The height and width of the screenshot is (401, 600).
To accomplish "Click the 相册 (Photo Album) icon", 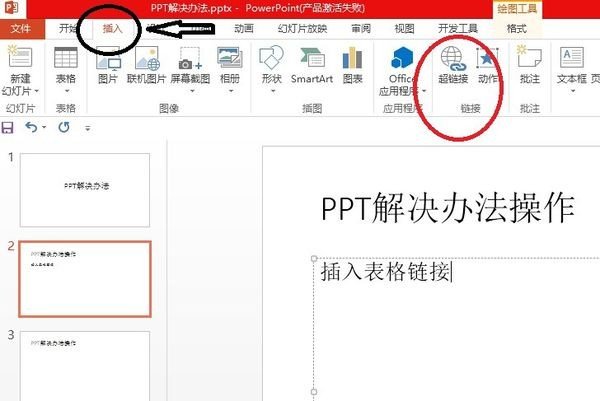I will (x=230, y=57).
